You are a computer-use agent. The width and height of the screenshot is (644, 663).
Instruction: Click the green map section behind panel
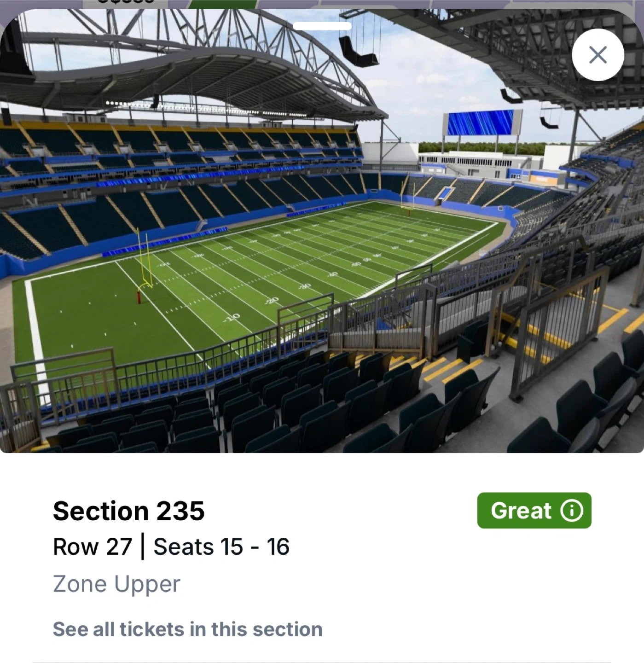223,4
